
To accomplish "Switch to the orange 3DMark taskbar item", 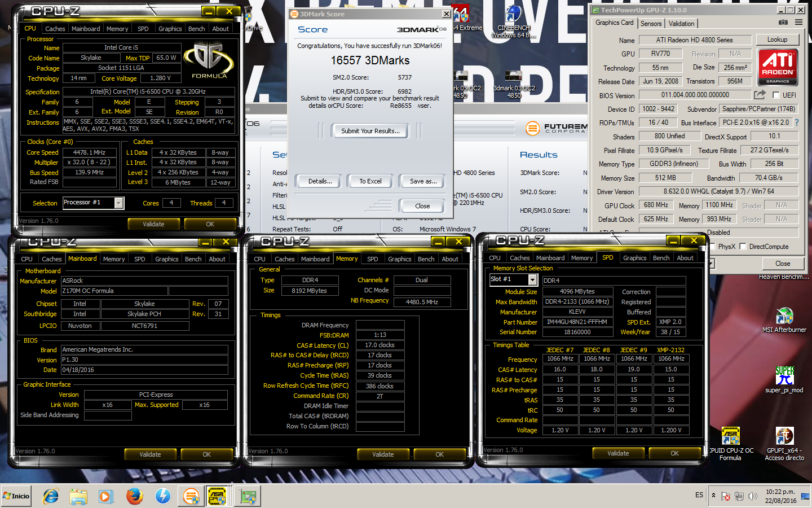I will (x=191, y=496).
